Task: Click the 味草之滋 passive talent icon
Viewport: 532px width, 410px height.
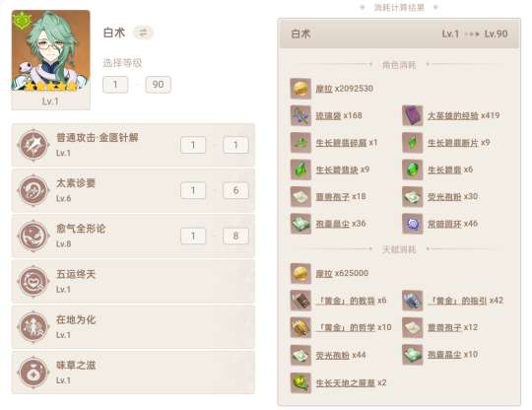Action: pyautogui.click(x=33, y=373)
